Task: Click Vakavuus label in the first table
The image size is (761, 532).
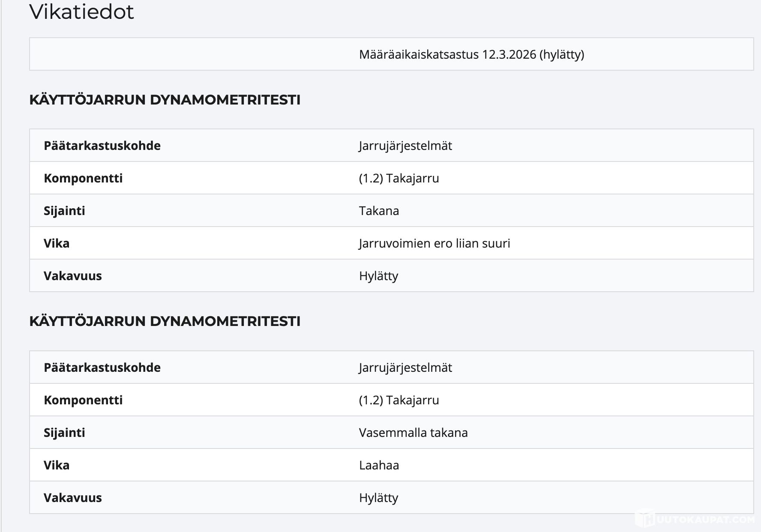Action: click(x=73, y=276)
